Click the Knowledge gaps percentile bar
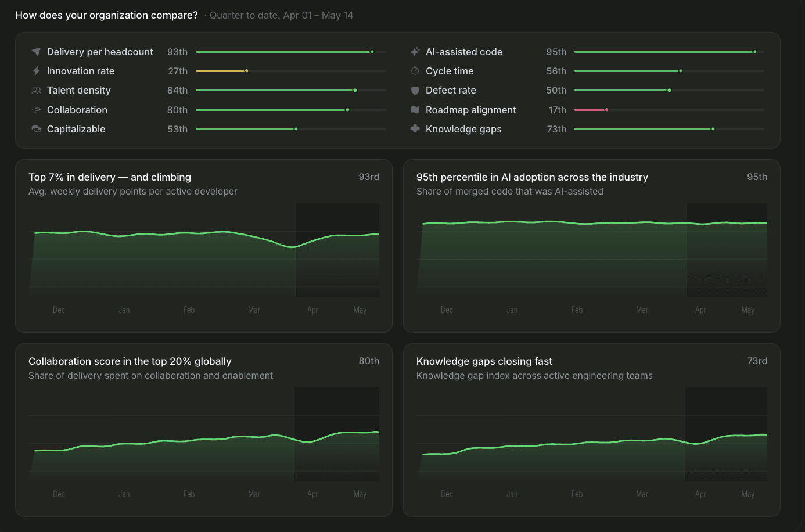This screenshot has width=805, height=532. (669, 129)
